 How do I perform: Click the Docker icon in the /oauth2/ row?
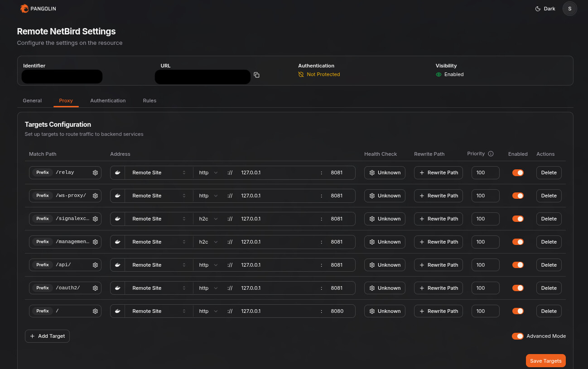click(x=118, y=288)
